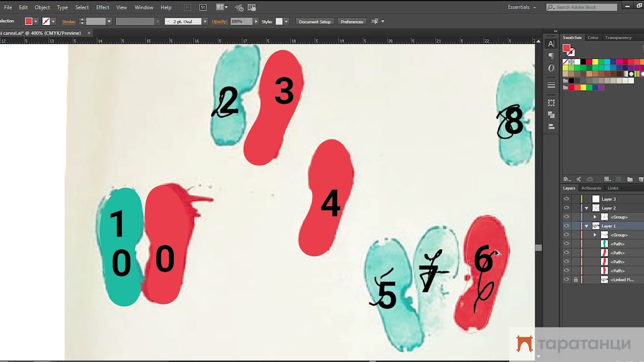Switch to the Artboards tab
The image size is (644, 362).
pyautogui.click(x=591, y=188)
